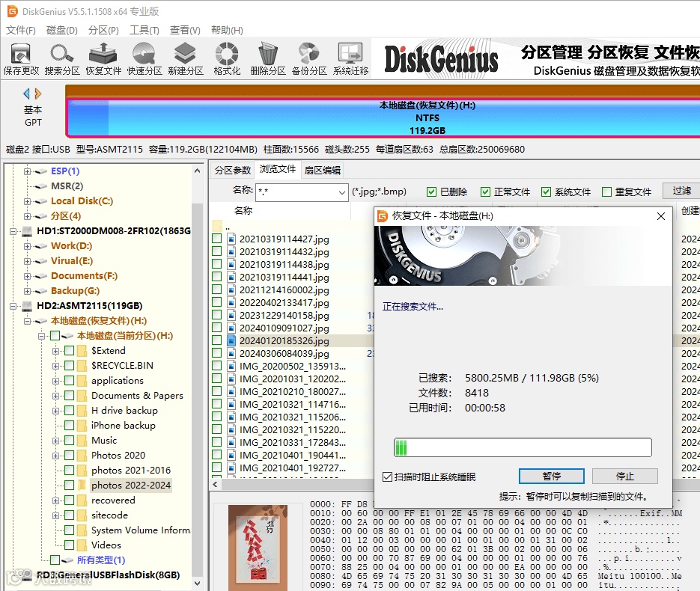Select the HD2:ASMT2115(119GB) disk in tree

pos(89,306)
